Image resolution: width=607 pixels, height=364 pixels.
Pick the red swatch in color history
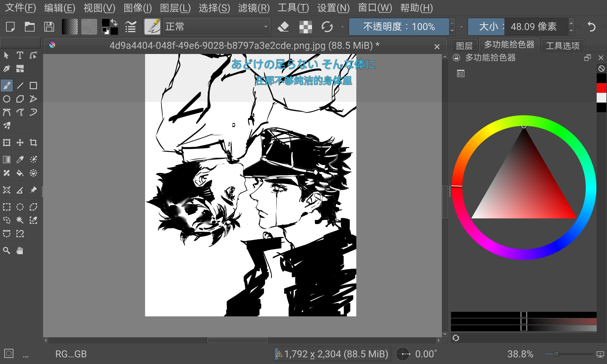coord(601,88)
